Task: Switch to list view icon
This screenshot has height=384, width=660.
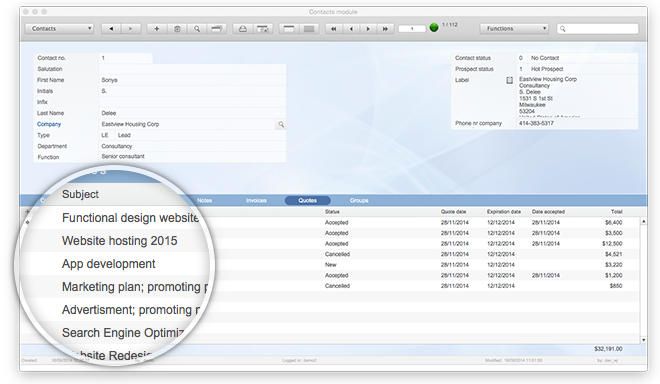Action: pos(309,29)
